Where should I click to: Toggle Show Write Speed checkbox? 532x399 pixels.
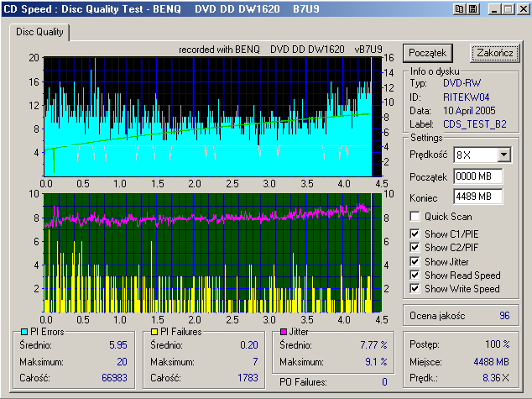[x=415, y=289]
